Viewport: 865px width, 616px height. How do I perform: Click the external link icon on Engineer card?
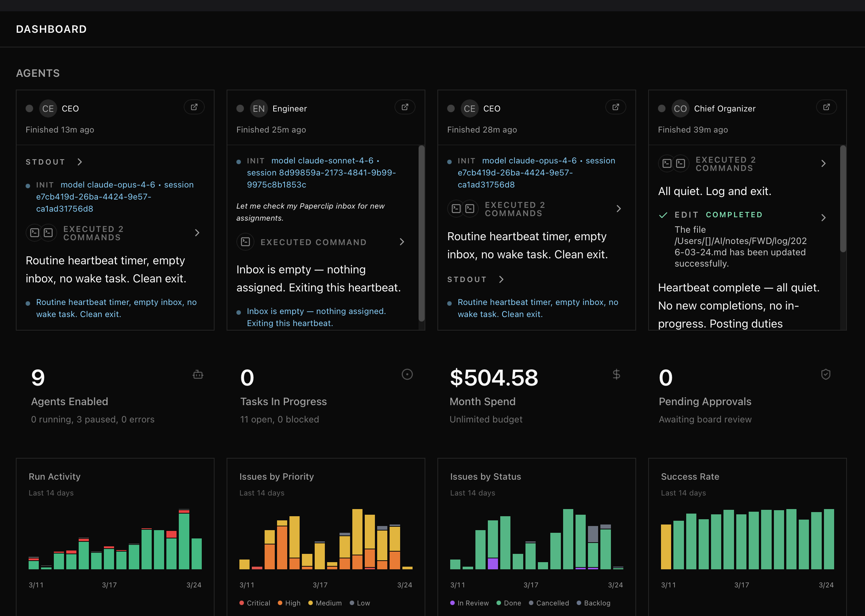click(405, 107)
